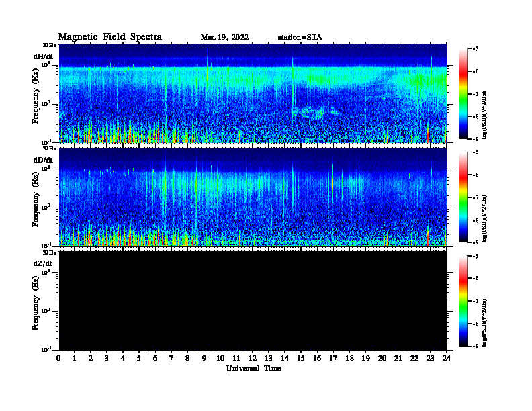Click hour tick label 17 on time axis
Screen dimensions: 532x411
point(334,359)
